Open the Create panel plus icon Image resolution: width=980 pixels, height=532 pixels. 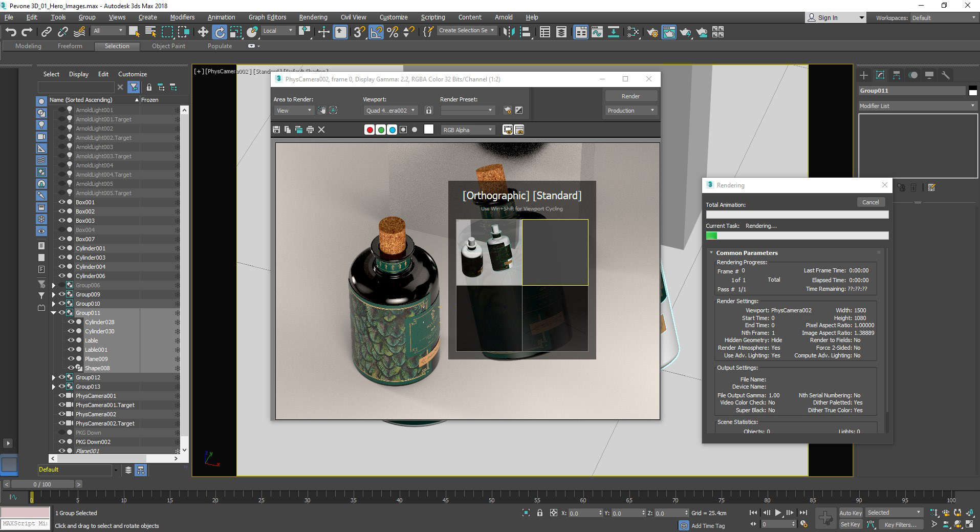click(864, 75)
